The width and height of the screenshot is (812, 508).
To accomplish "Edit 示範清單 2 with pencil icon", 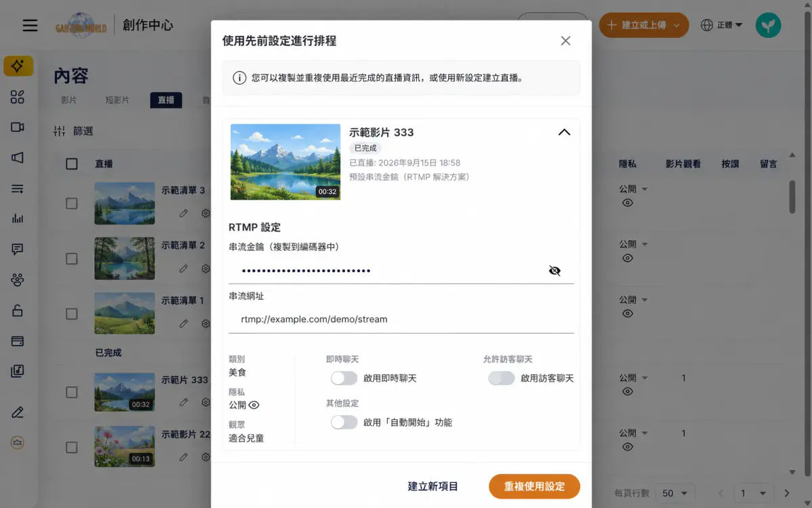I will click(183, 269).
